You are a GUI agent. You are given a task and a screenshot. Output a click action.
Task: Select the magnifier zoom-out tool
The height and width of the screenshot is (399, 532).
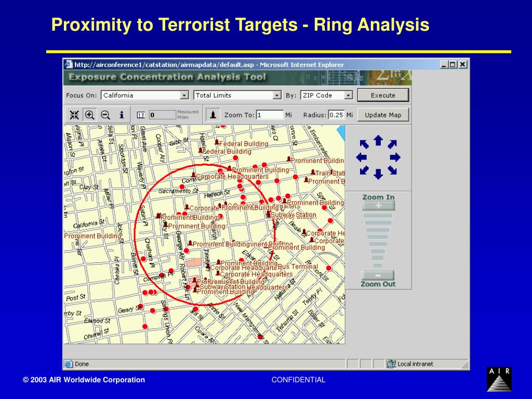[x=105, y=115]
